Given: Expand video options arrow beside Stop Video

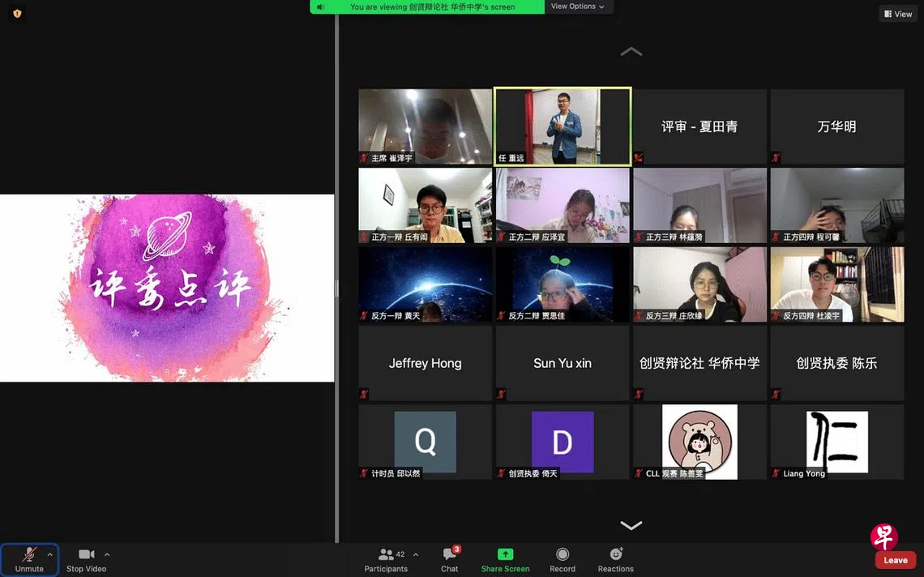Looking at the screenshot, I should click(107, 555).
